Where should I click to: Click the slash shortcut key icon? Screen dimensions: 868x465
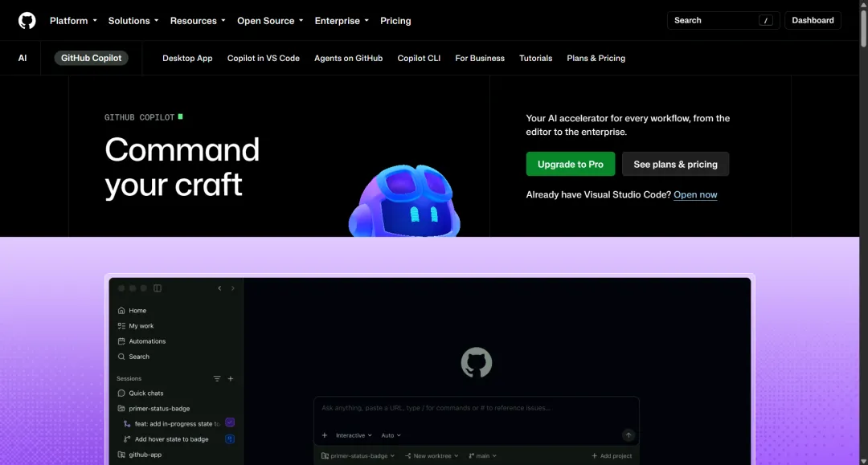(766, 20)
